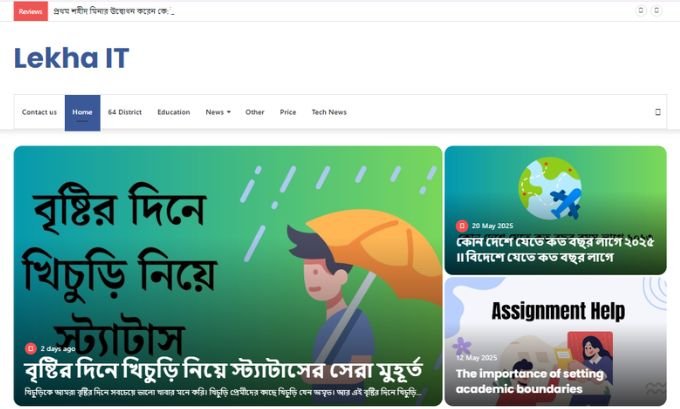Select the Other menu item
680x409 pixels.
pos(255,112)
